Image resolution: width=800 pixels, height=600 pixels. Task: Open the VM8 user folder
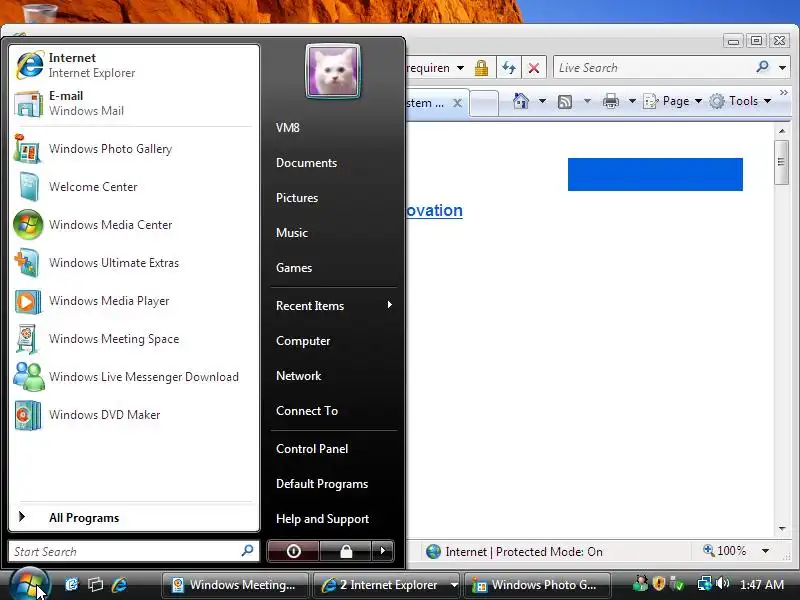288,128
